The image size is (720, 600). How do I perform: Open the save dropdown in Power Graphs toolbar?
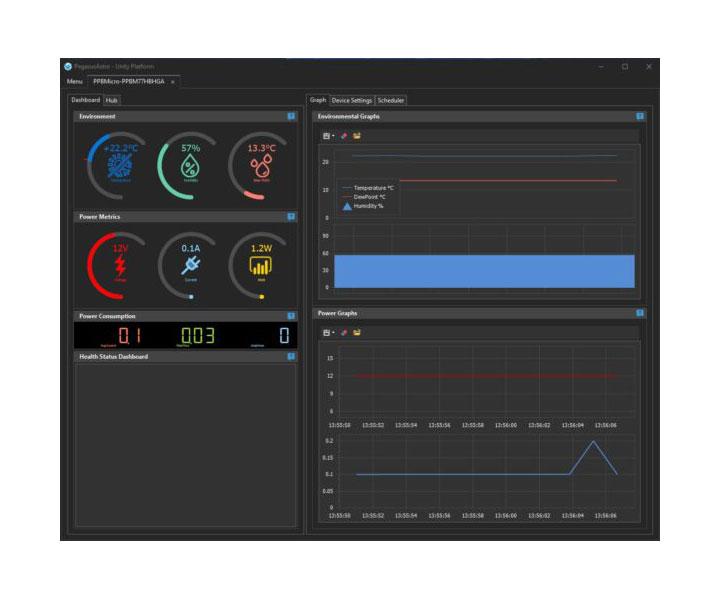point(328,332)
